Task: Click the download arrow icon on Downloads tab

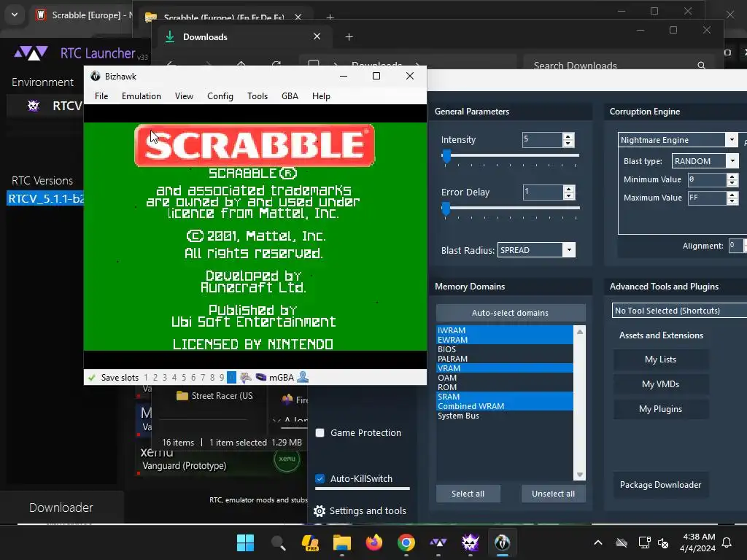Action: pyautogui.click(x=169, y=36)
